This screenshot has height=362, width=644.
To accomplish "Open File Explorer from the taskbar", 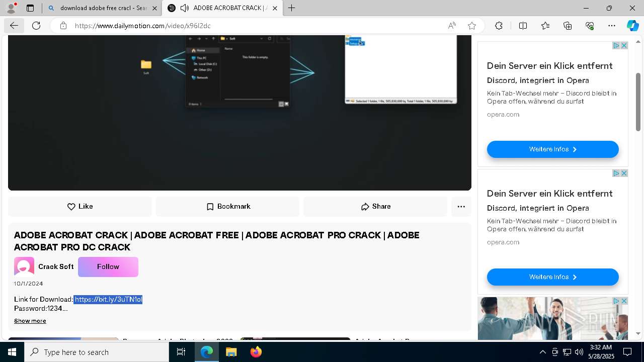I will [231, 352].
